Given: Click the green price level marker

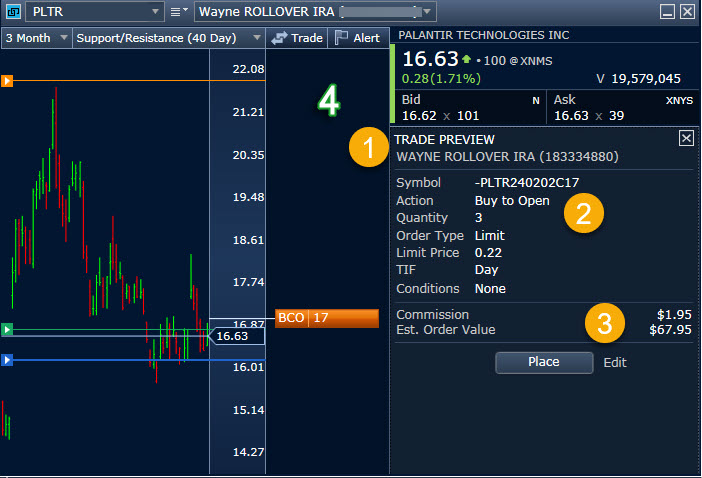Looking at the screenshot, I should click(7, 329).
